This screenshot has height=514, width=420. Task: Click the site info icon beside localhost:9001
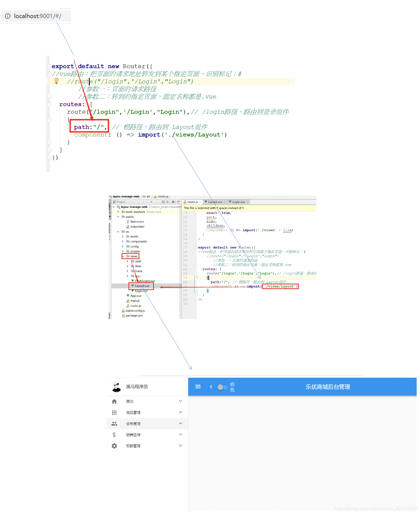(x=8, y=16)
